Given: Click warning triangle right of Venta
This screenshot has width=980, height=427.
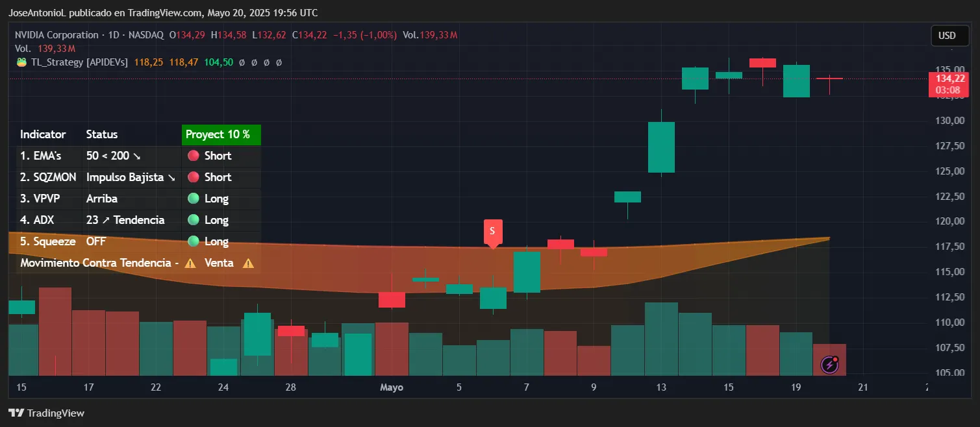Looking at the screenshot, I should [247, 263].
